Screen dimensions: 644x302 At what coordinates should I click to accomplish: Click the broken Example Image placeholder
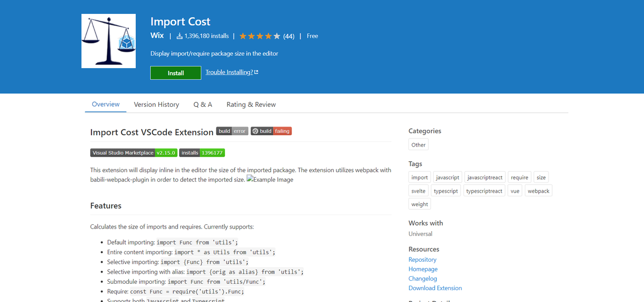(x=270, y=179)
